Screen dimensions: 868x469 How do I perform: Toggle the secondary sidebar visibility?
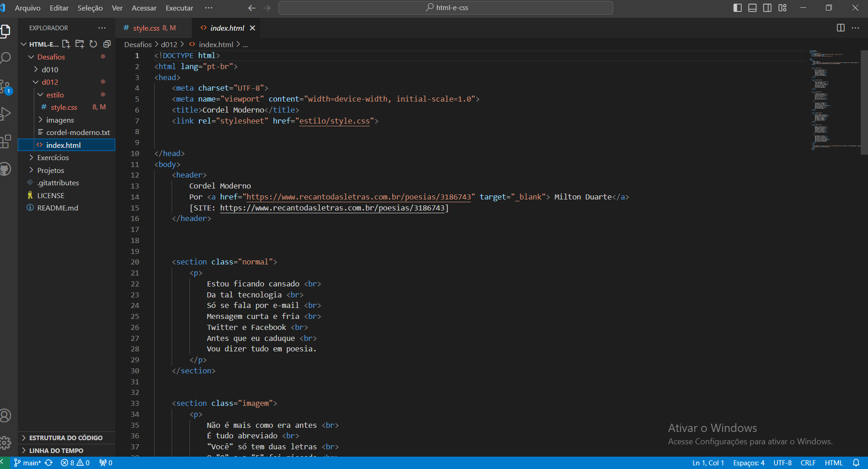tap(767, 8)
